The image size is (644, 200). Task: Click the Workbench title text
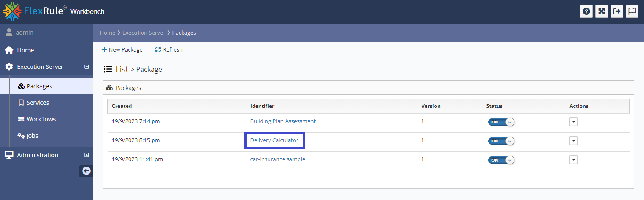coord(87,11)
